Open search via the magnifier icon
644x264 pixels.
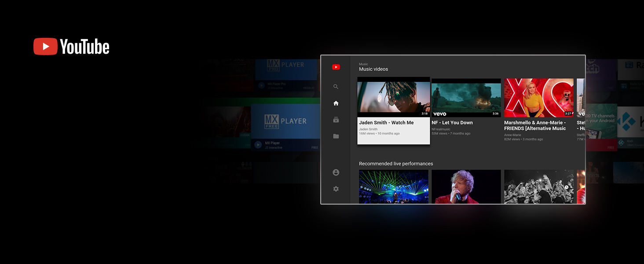click(336, 87)
